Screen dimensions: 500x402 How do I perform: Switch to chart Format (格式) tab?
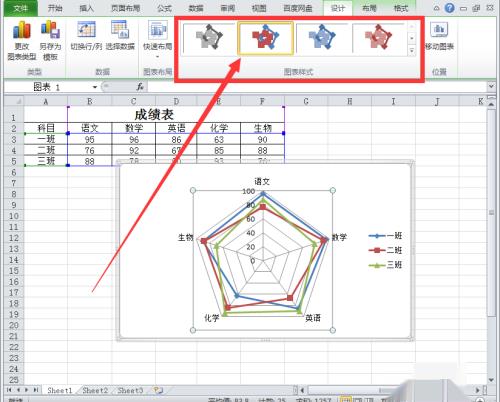[x=401, y=8]
